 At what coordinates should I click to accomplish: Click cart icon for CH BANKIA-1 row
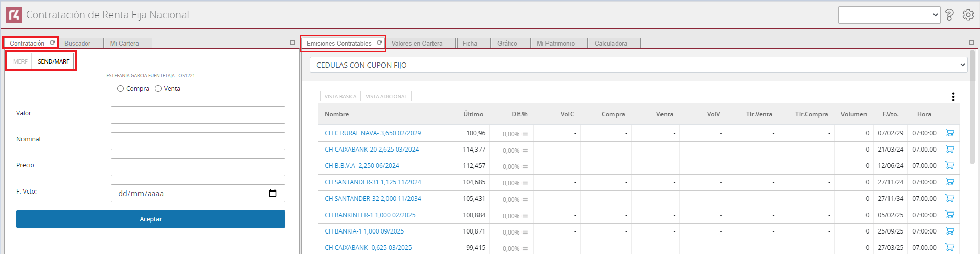coord(950,231)
